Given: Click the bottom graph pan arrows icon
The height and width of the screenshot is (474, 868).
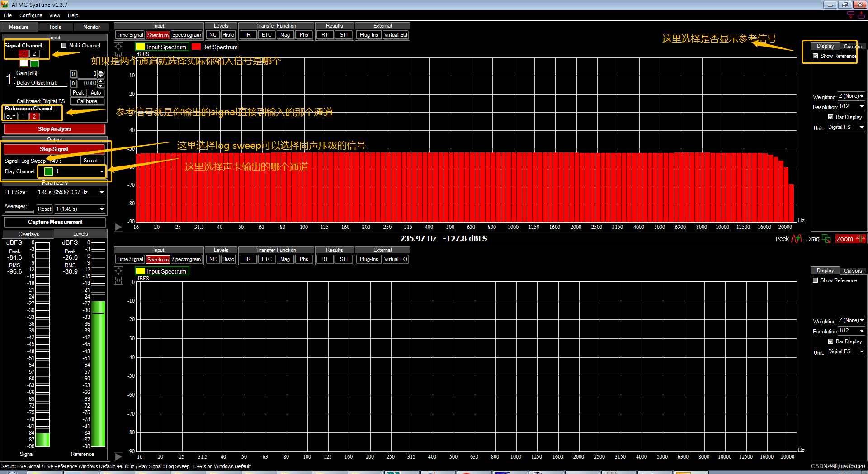Looking at the screenshot, I should click(118, 271).
